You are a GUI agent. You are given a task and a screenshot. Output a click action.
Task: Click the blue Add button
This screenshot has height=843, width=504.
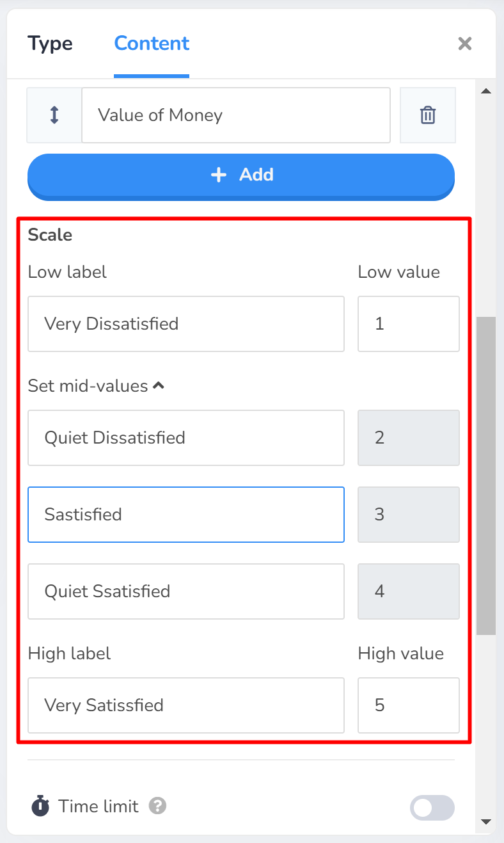tap(241, 177)
